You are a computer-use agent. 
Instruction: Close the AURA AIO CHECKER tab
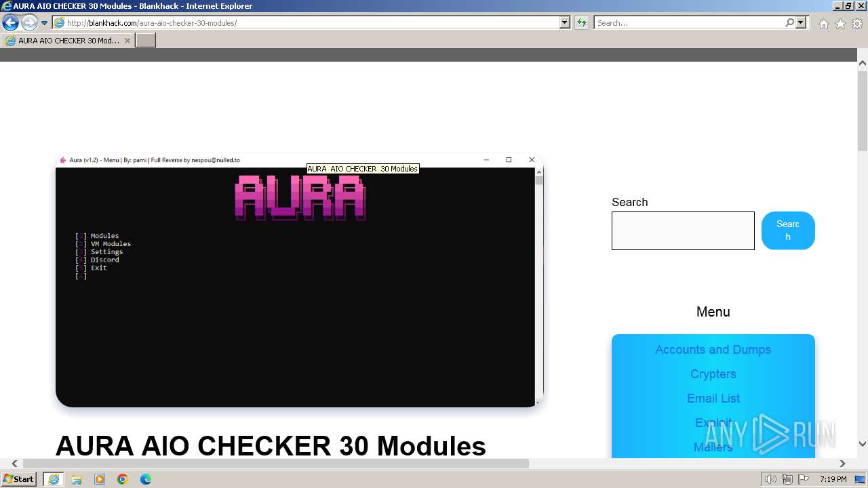[x=127, y=41]
